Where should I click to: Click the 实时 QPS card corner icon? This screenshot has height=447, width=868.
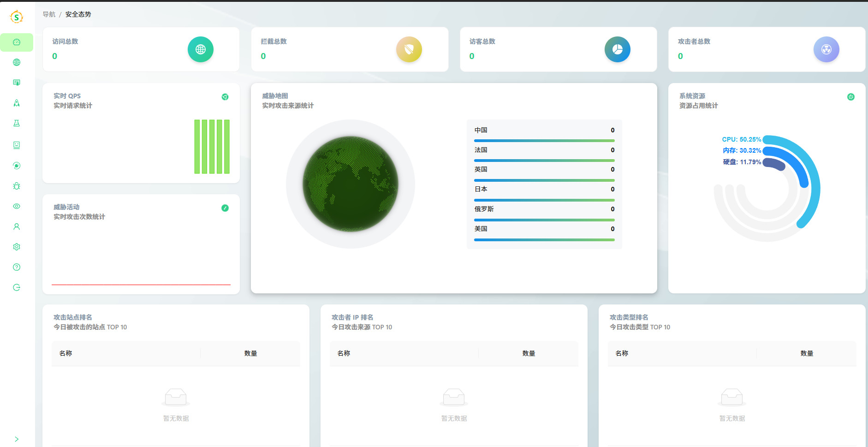(225, 97)
